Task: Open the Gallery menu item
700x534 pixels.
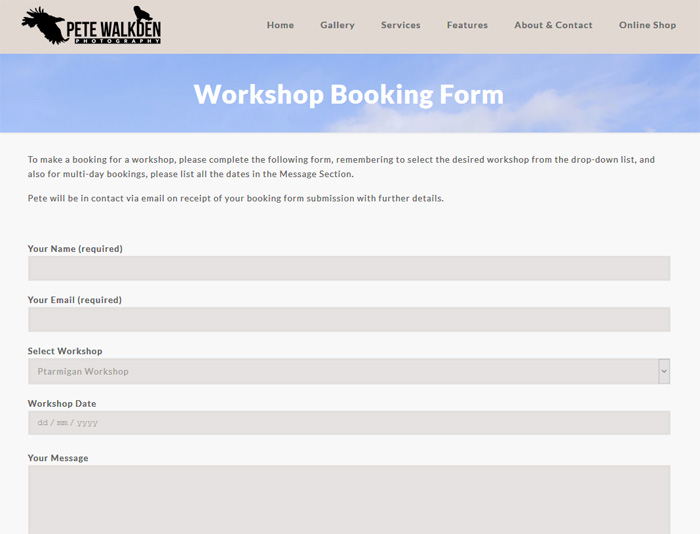Action: (x=337, y=25)
